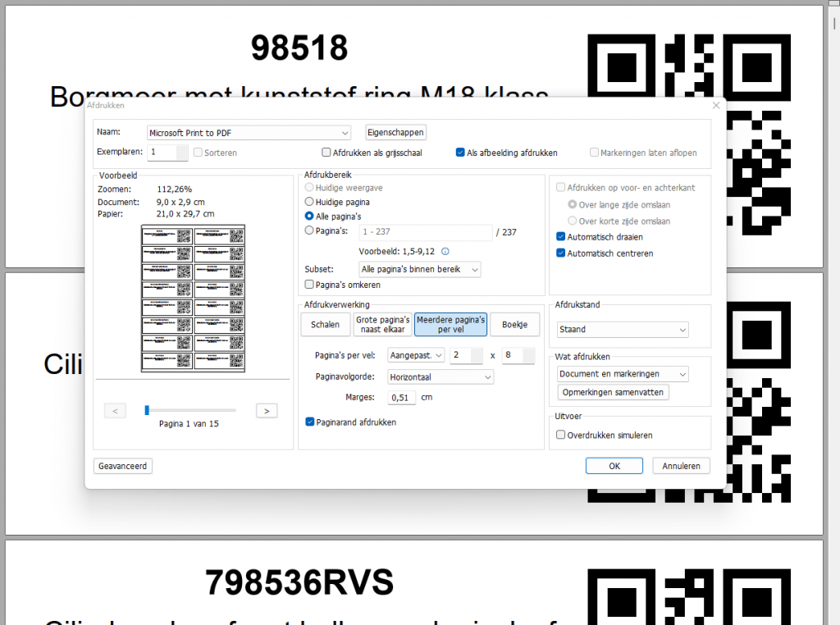This screenshot has width=840, height=625.
Task: Select Meerdere pagina's per vel mode
Action: [450, 325]
